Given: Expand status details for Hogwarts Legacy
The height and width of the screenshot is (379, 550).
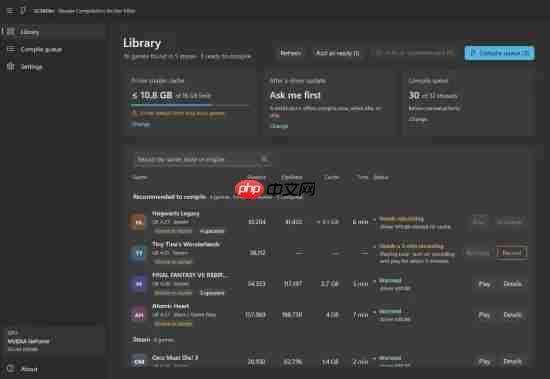Looking at the screenshot, I should (x=374, y=220).
